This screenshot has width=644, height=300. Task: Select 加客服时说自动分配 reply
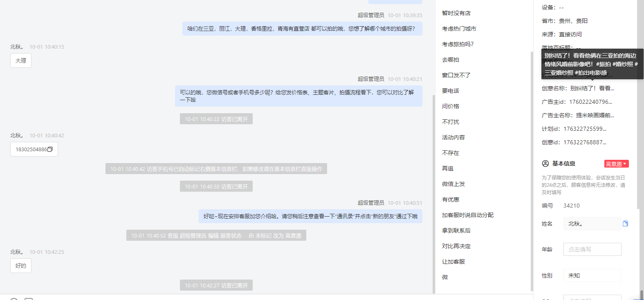pyautogui.click(x=468, y=215)
